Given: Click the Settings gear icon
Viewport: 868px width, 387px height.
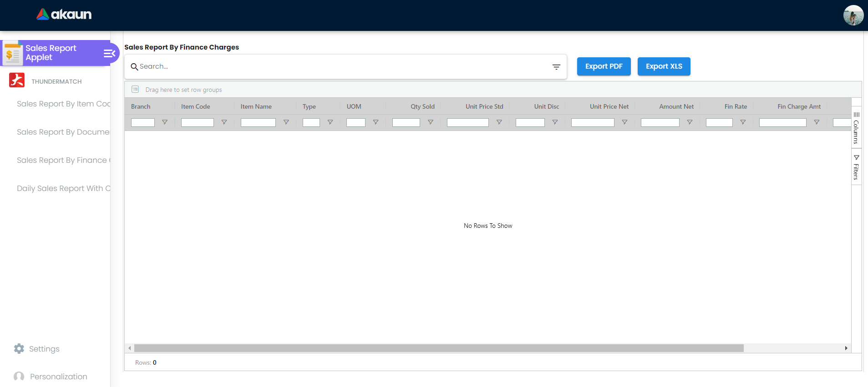Looking at the screenshot, I should click(x=19, y=348).
